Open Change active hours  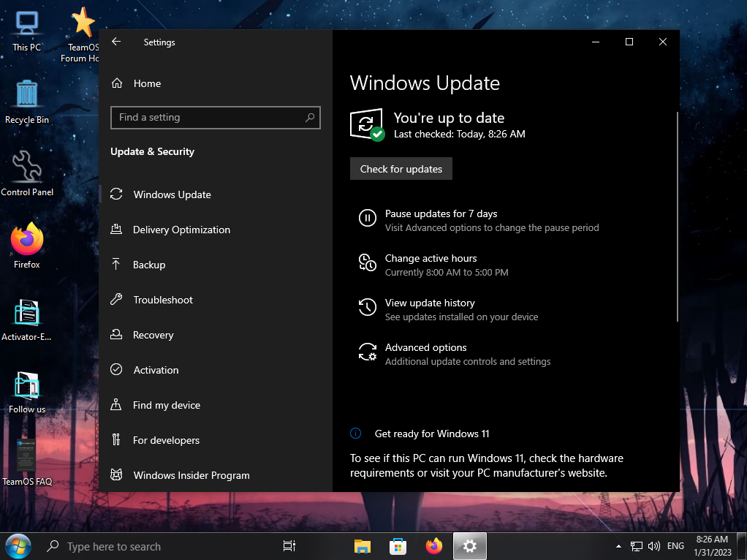tap(431, 258)
